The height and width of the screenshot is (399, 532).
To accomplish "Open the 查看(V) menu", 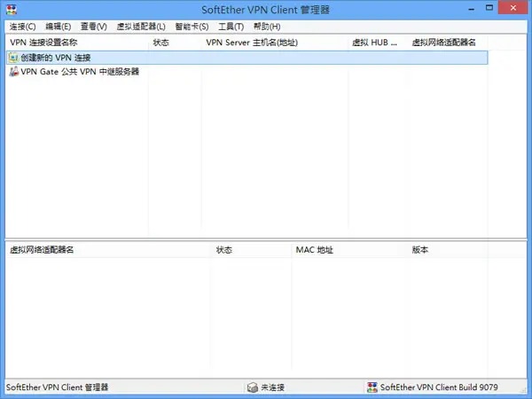I will 94,27.
